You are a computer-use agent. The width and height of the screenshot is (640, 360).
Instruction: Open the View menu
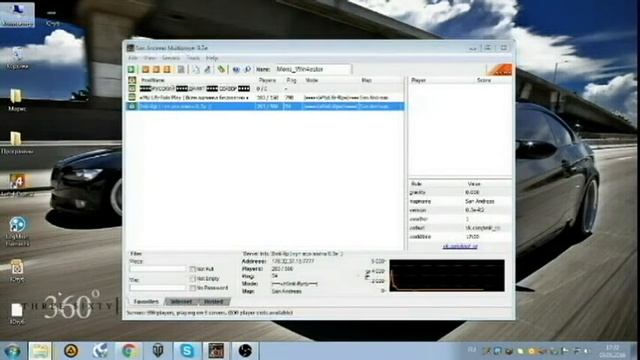[x=150, y=58]
